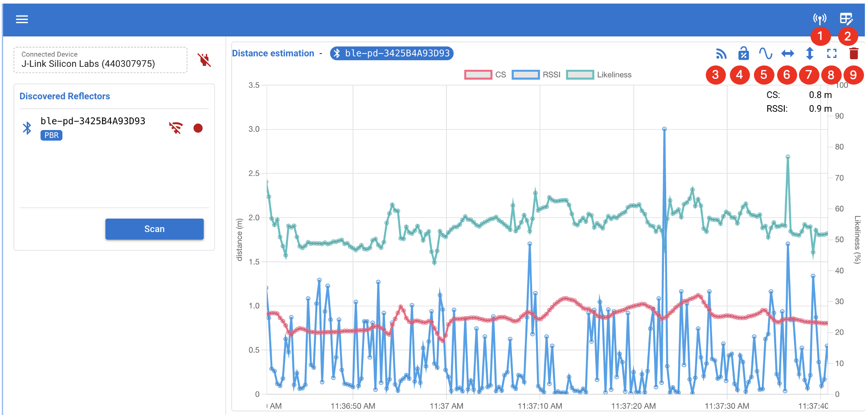Image resolution: width=868 pixels, height=415 pixels.
Task: Click the Discovered Reflectors heading
Action: [x=65, y=96]
